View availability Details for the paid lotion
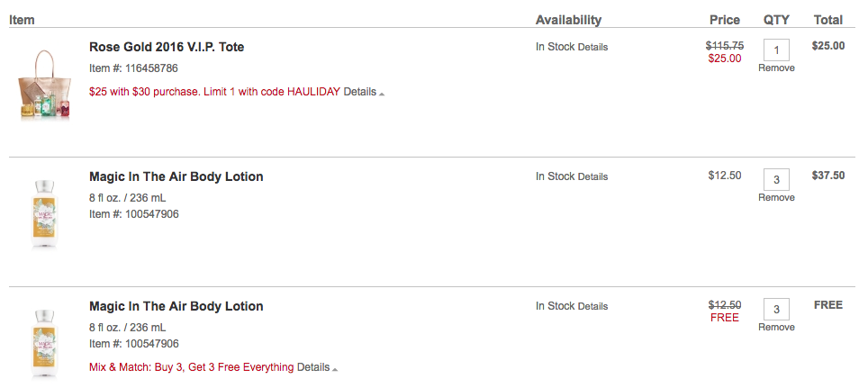This screenshot has width=868, height=388. (592, 176)
